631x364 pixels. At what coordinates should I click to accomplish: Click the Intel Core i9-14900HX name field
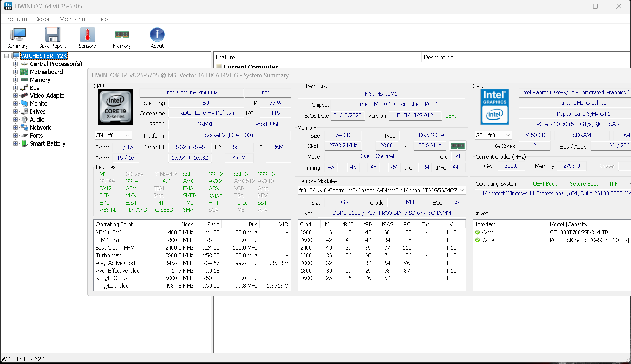pyautogui.click(x=191, y=93)
